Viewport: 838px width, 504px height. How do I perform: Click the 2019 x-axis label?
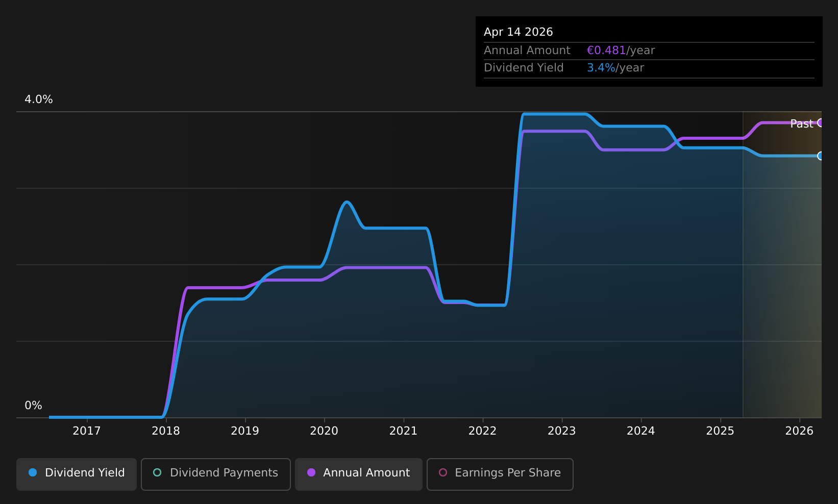pyautogui.click(x=245, y=431)
